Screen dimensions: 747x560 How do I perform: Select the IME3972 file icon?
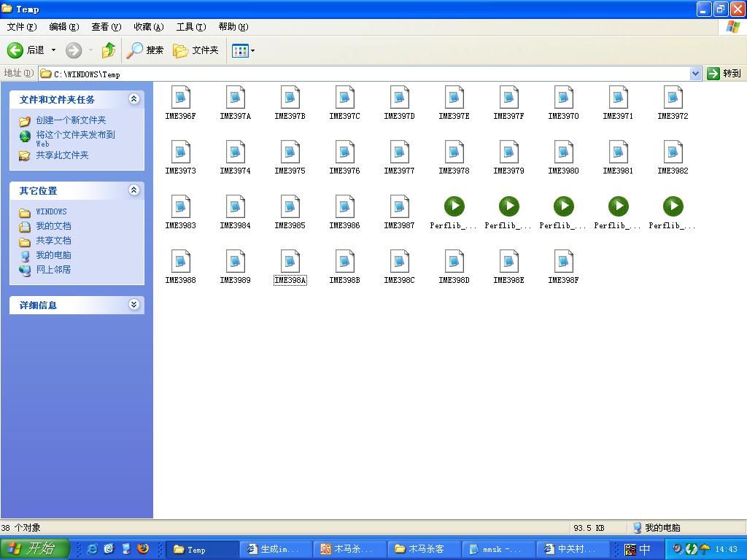tap(673, 97)
